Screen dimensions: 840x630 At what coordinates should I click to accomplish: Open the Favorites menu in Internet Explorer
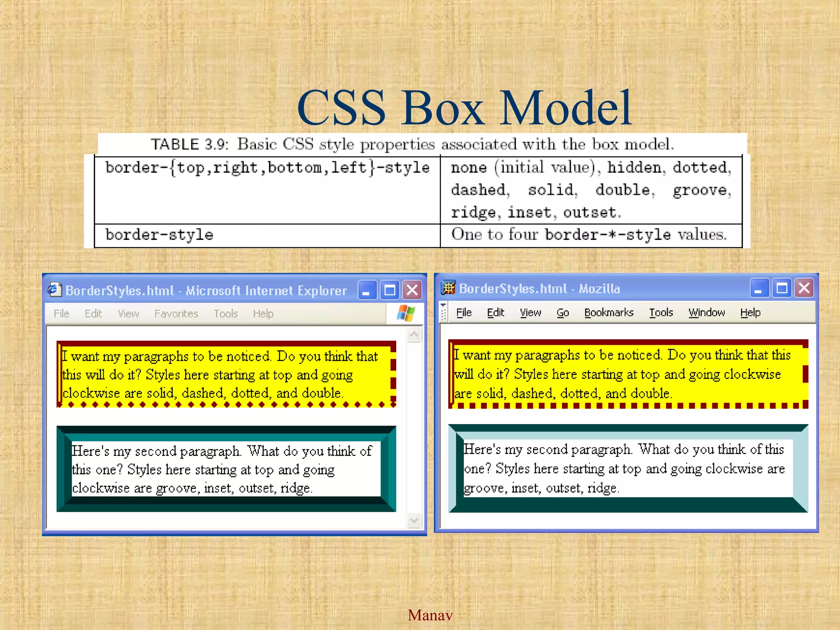tap(176, 314)
